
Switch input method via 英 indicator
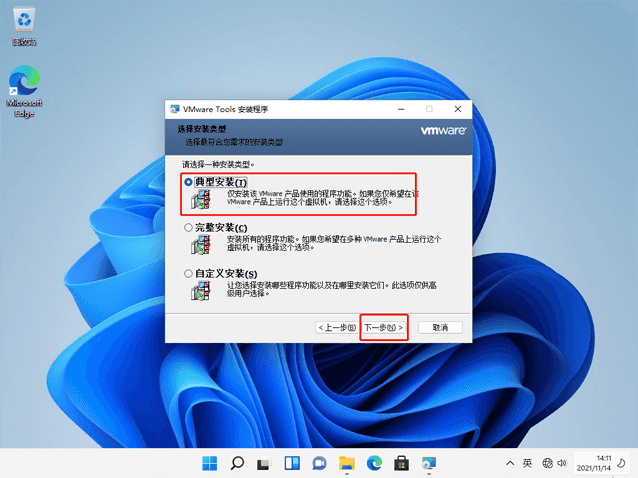[527, 463]
